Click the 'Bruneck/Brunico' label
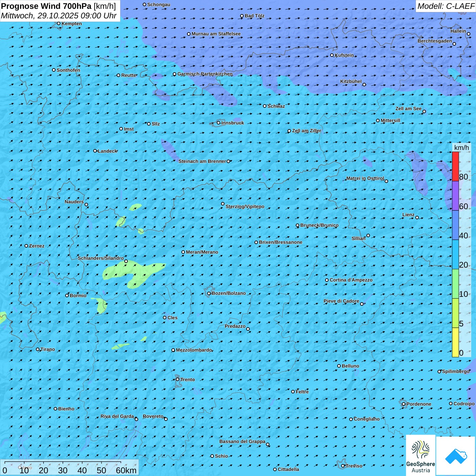The width and height of the screenshot is (476, 476). coord(319,225)
